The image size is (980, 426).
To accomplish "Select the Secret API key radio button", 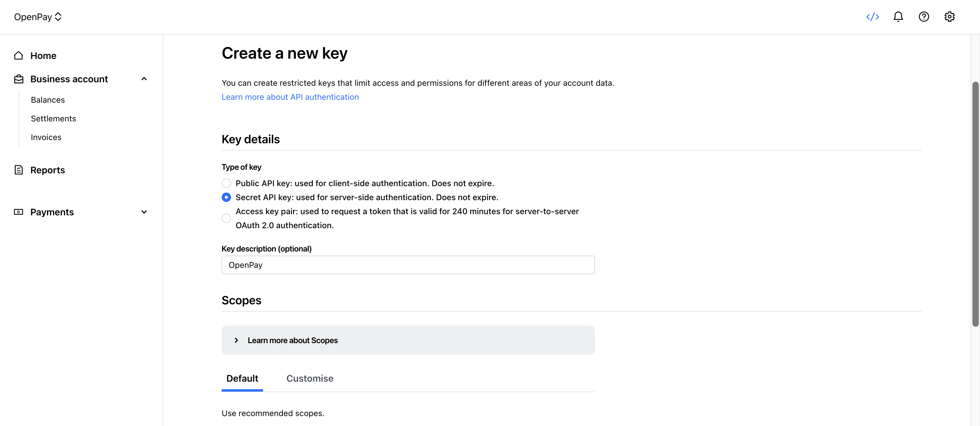I will [226, 198].
